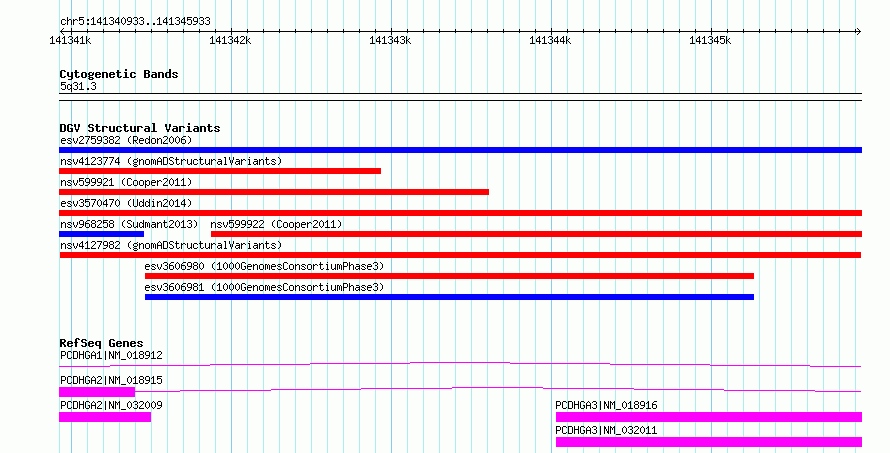Click the blue bar for esv3606981

click(450, 297)
